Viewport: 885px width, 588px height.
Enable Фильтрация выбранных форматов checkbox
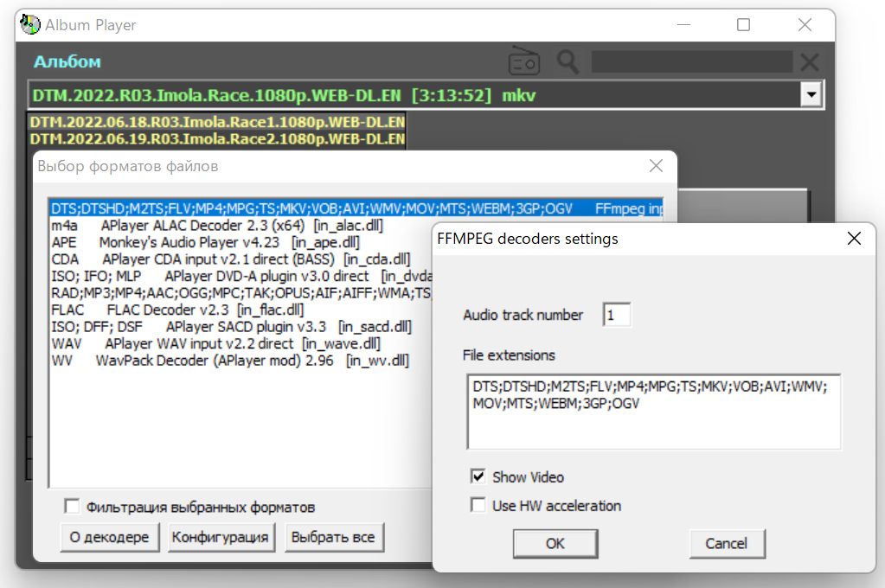point(73,506)
